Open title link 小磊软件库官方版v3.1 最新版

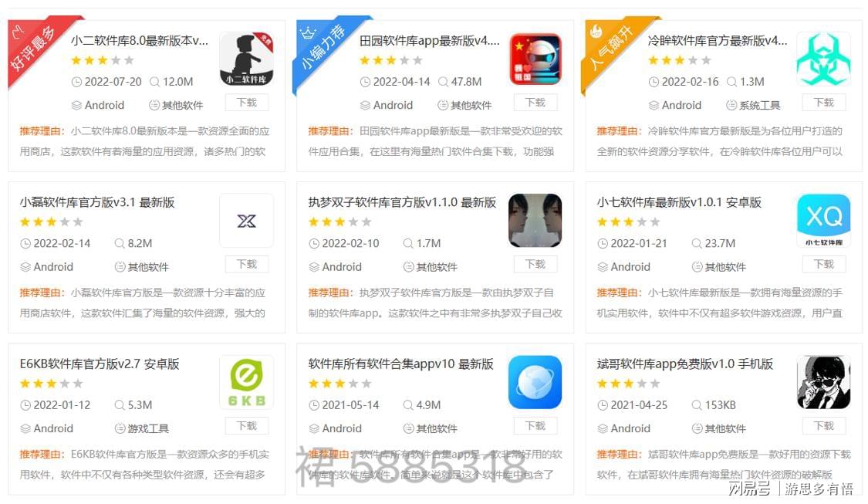click(x=97, y=202)
